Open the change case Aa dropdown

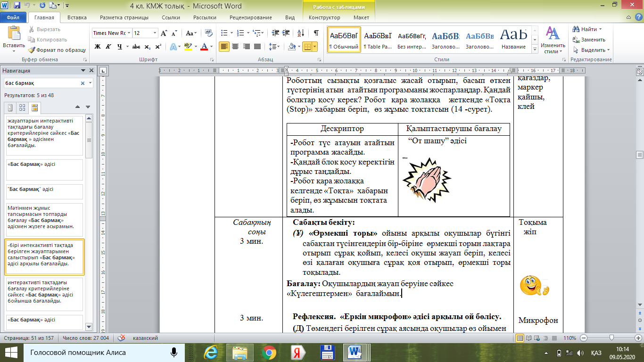pos(191,33)
